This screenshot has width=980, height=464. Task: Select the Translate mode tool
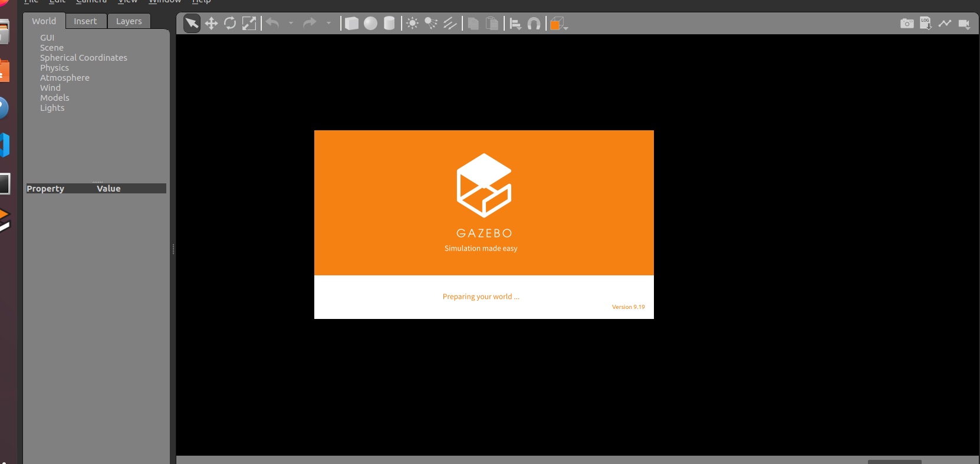click(211, 24)
